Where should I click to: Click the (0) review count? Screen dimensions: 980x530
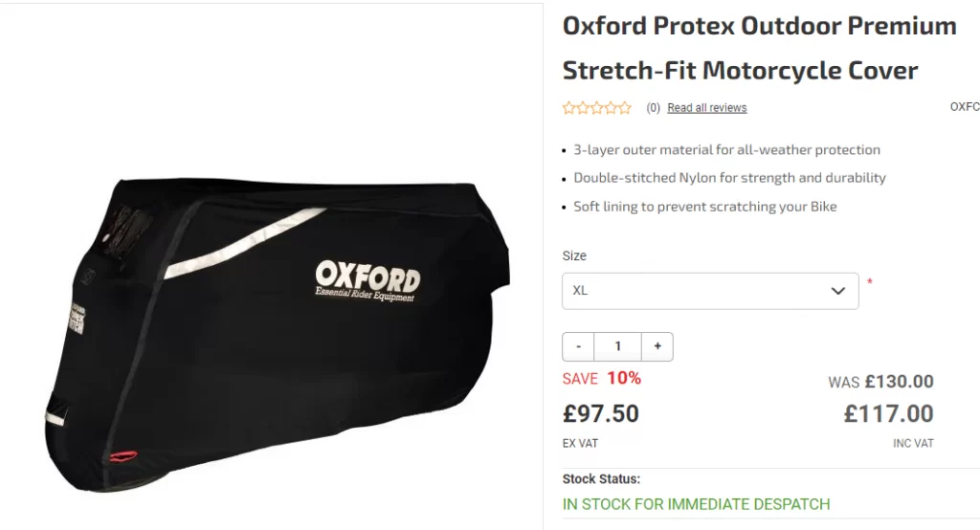[654, 108]
